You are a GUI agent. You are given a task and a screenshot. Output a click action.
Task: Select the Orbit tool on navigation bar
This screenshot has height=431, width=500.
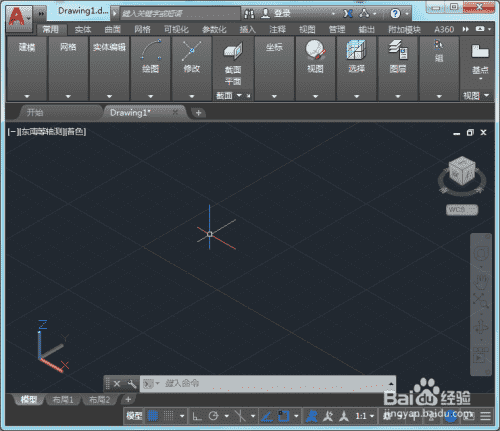[x=481, y=328]
